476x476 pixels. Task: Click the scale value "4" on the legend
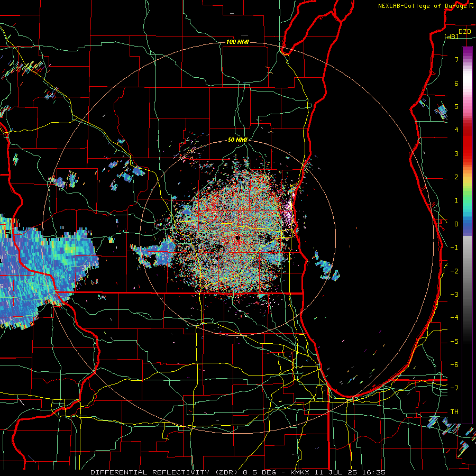(x=456, y=130)
